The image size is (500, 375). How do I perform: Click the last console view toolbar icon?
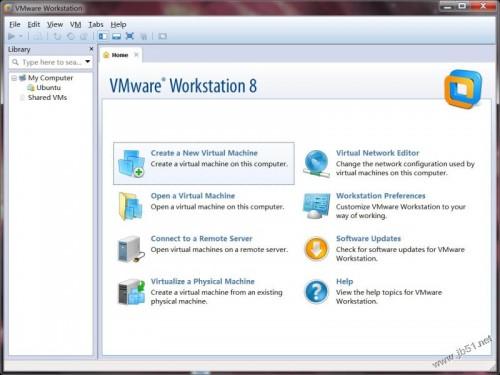[162, 36]
